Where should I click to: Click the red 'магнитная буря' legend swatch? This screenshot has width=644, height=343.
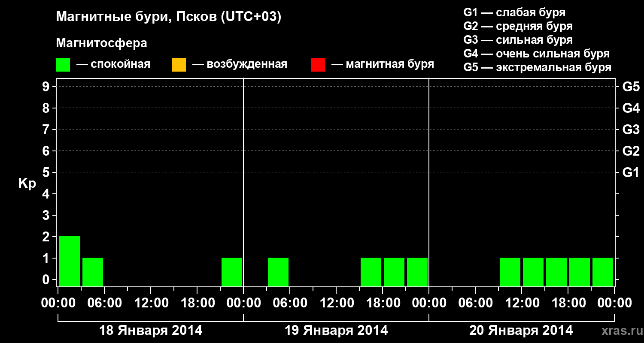[x=318, y=64]
